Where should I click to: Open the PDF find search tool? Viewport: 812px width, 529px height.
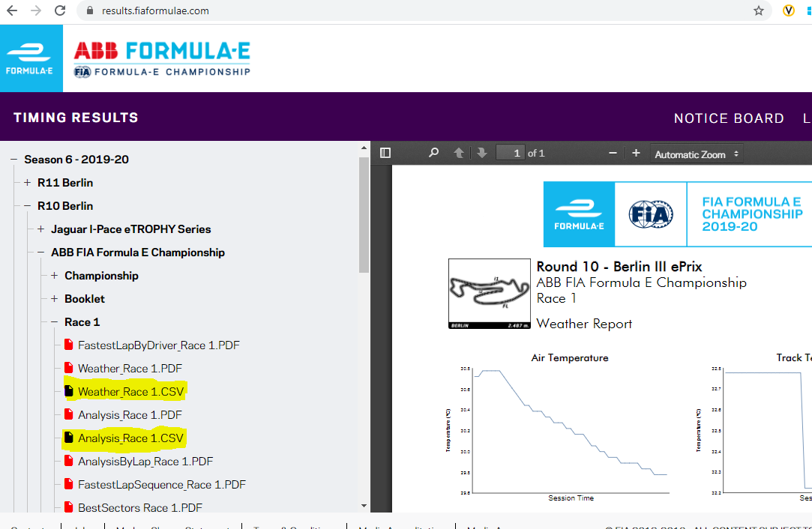[433, 153]
